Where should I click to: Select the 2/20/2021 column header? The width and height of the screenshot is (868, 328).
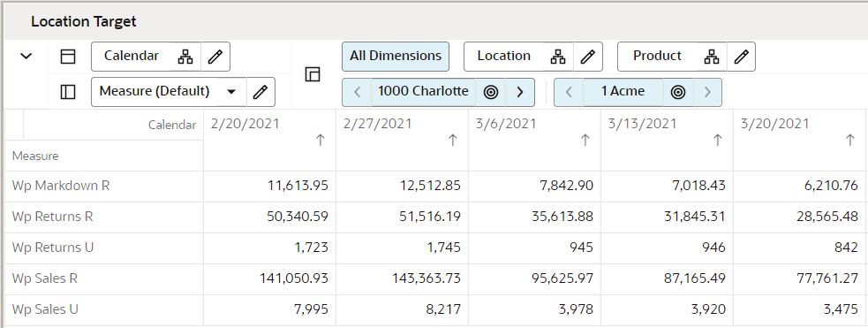click(x=269, y=141)
